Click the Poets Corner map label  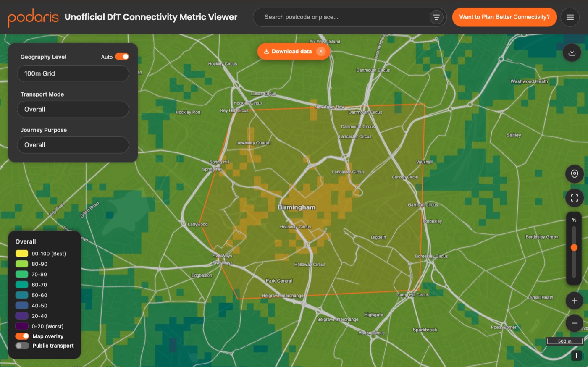(504, 327)
